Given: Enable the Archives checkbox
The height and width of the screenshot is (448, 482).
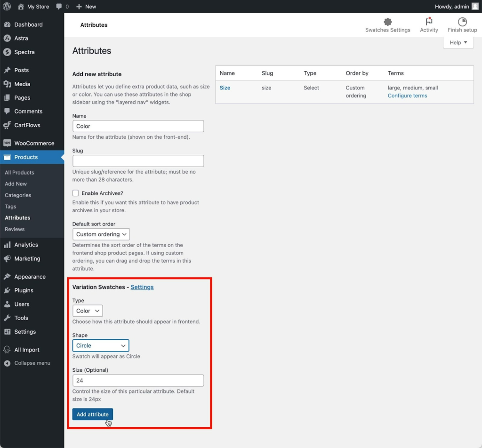Looking at the screenshot, I should pos(76,193).
